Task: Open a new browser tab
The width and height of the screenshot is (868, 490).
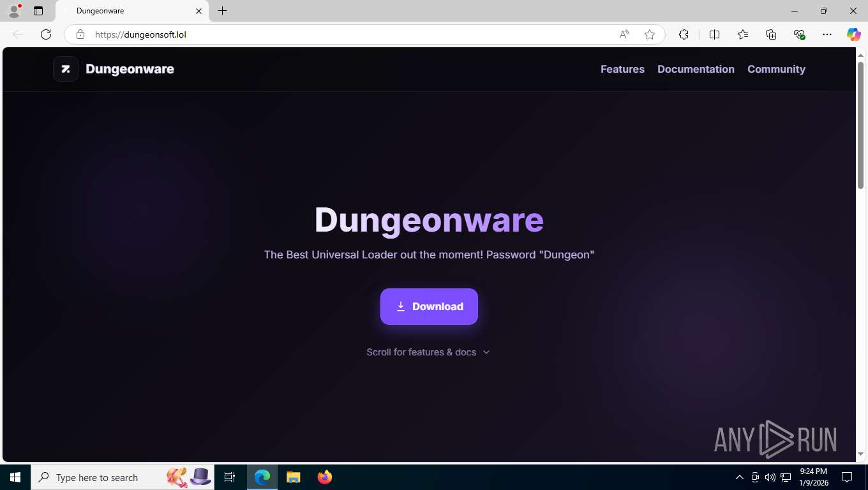Action: pyautogui.click(x=222, y=11)
